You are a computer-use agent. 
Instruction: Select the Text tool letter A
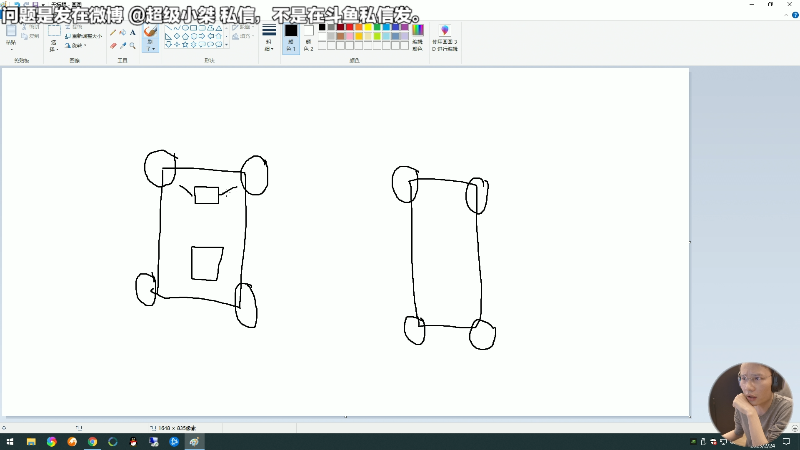(x=133, y=33)
